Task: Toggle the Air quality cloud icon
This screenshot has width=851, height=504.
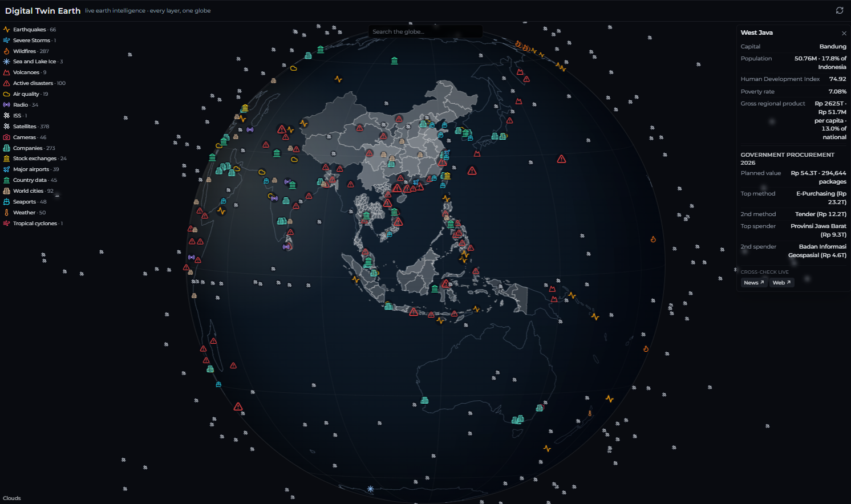Action: pyautogui.click(x=7, y=94)
